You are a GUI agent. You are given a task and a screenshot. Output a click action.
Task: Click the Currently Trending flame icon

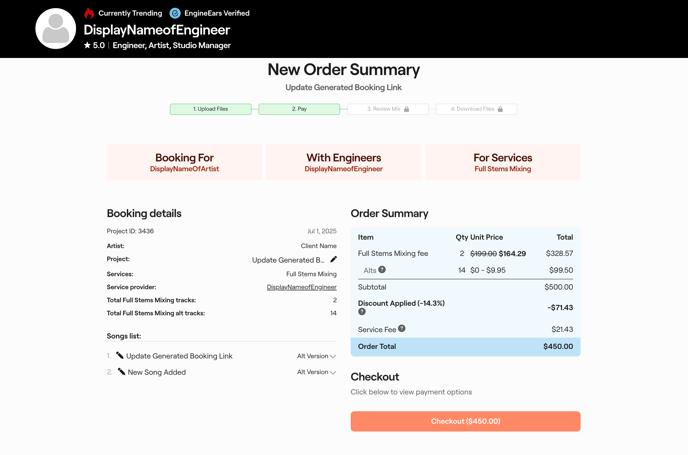89,13
